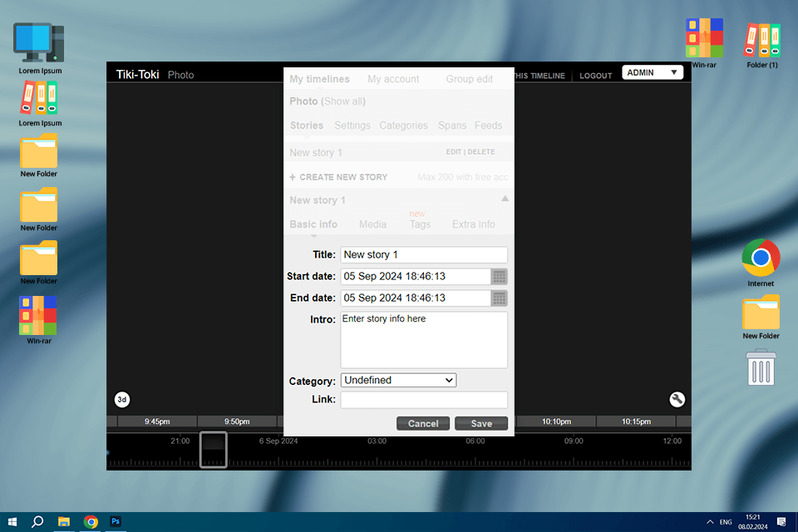The image size is (798, 532).
Task: Focus the Link input field
Action: [x=424, y=400]
